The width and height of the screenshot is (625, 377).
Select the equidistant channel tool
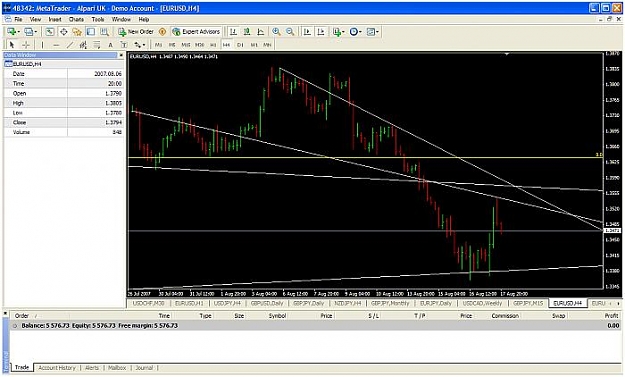click(83, 45)
